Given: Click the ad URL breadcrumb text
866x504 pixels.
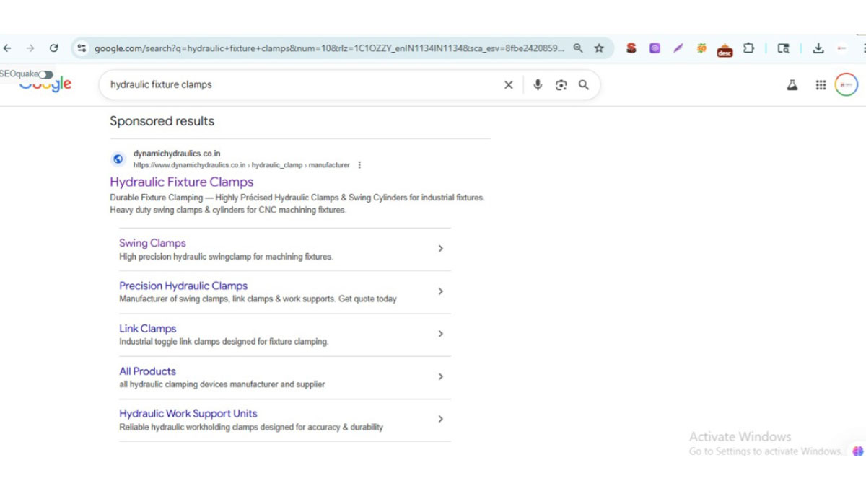Looking at the screenshot, I should (242, 165).
